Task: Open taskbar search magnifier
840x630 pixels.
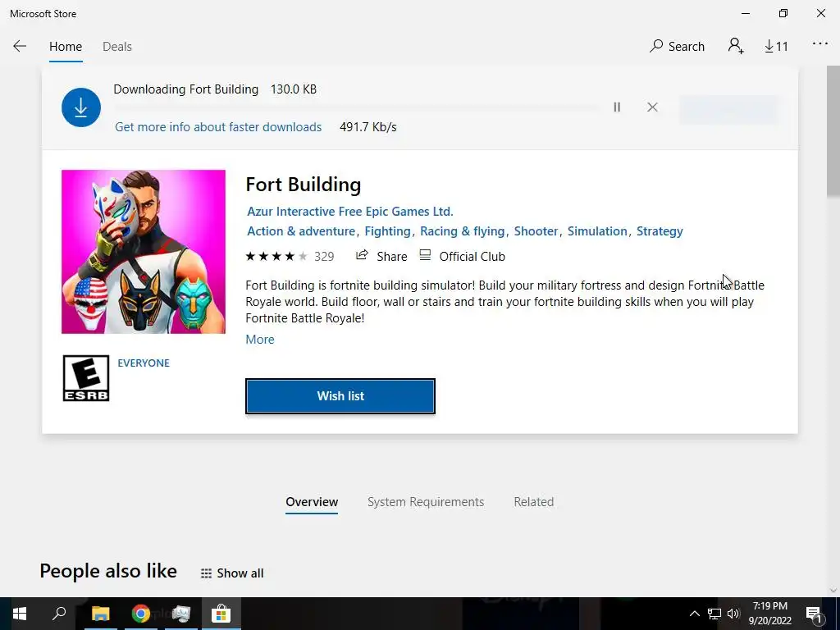Action: (x=59, y=614)
